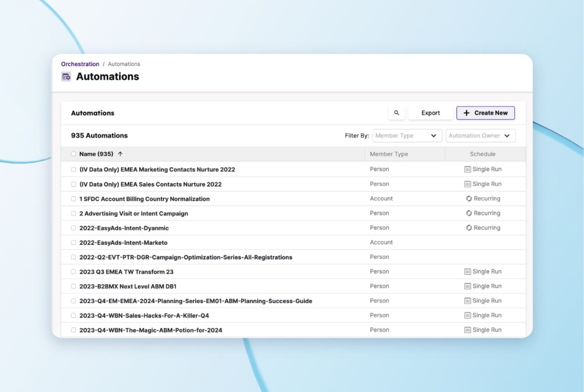Select checkbox for 2 Advertising Visit or Intent Campaign
Screen dimensions: 584x392
click(x=73, y=214)
